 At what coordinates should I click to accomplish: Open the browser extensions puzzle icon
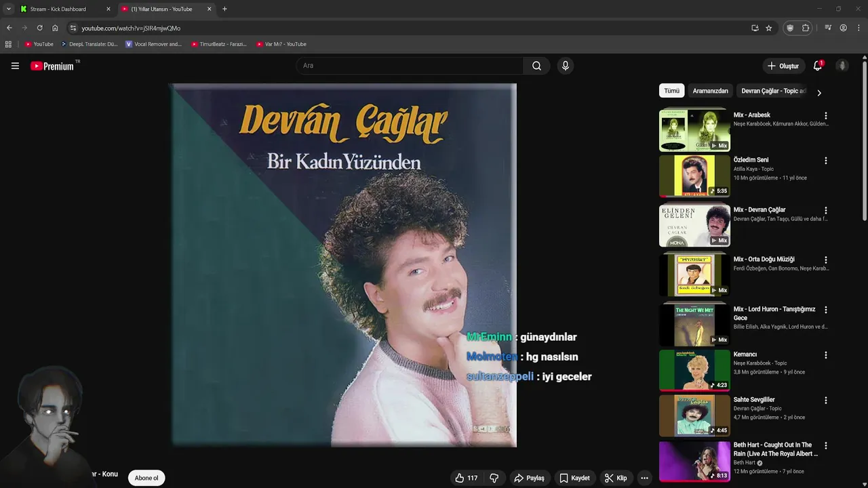tap(806, 28)
